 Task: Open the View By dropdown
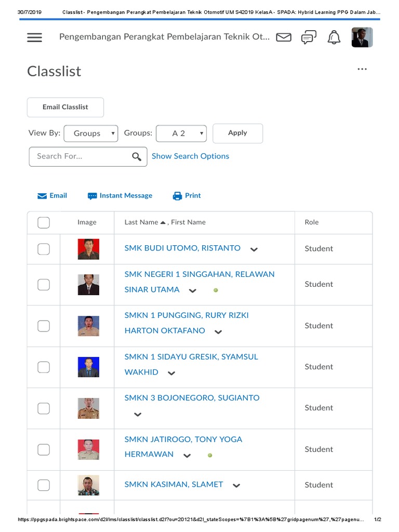[91, 134]
